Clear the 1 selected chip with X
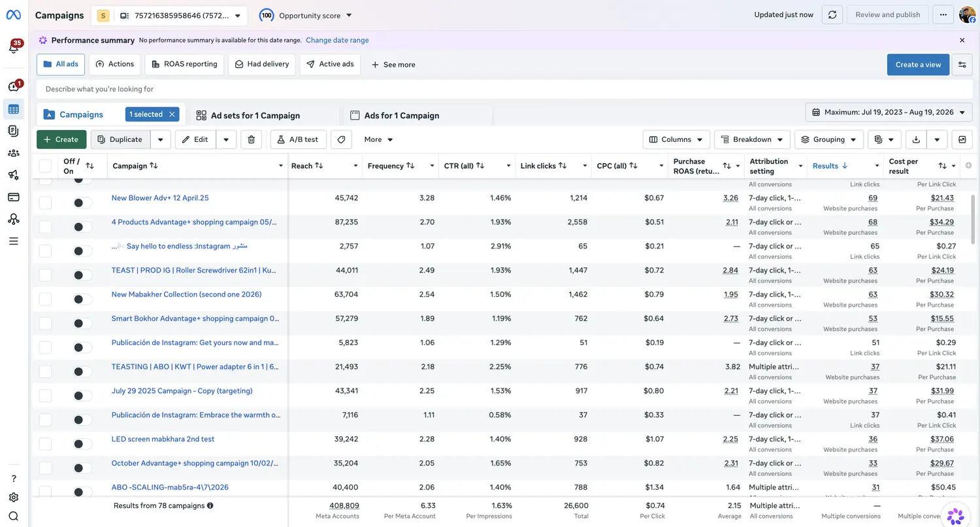The height and width of the screenshot is (527, 980). (x=172, y=114)
